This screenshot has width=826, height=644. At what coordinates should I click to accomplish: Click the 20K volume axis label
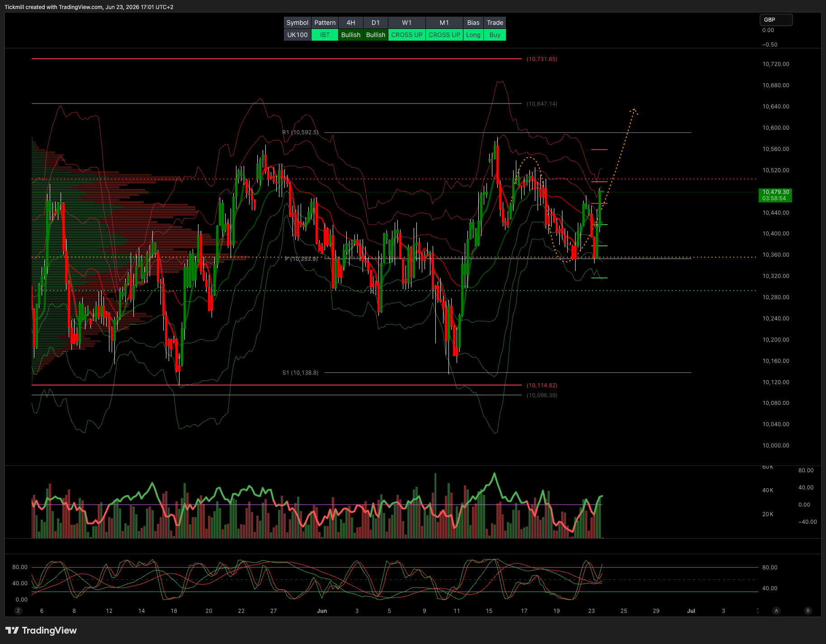(x=768, y=514)
